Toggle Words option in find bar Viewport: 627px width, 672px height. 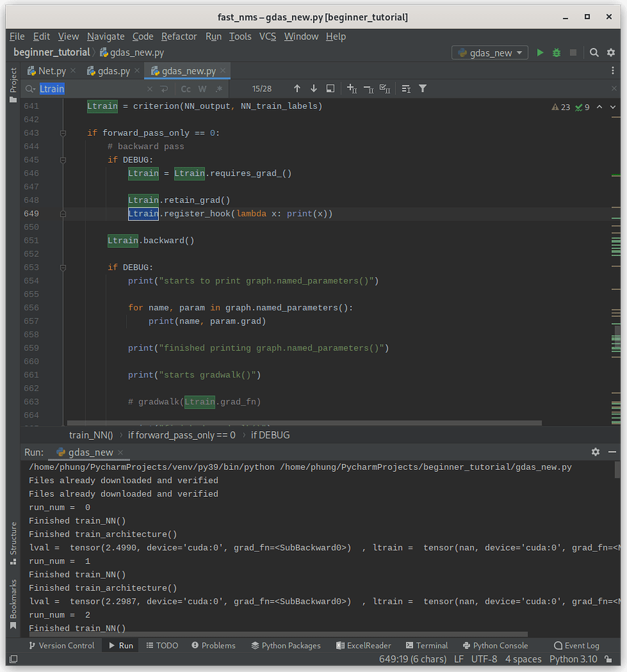coord(202,89)
